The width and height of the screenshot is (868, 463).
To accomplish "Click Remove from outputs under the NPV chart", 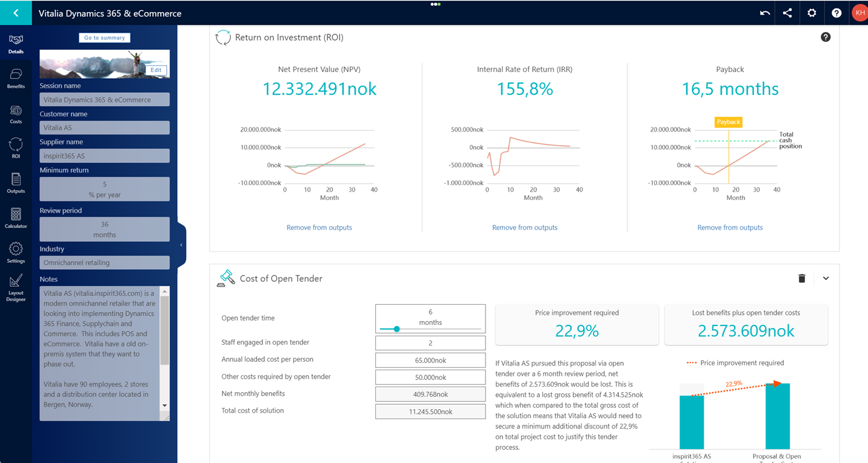I will pyautogui.click(x=319, y=227).
